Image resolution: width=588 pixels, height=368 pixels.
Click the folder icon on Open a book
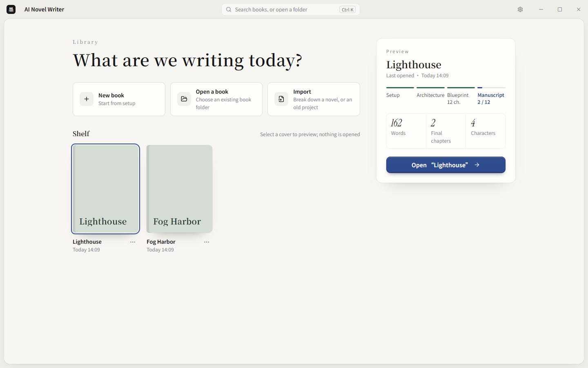184,99
